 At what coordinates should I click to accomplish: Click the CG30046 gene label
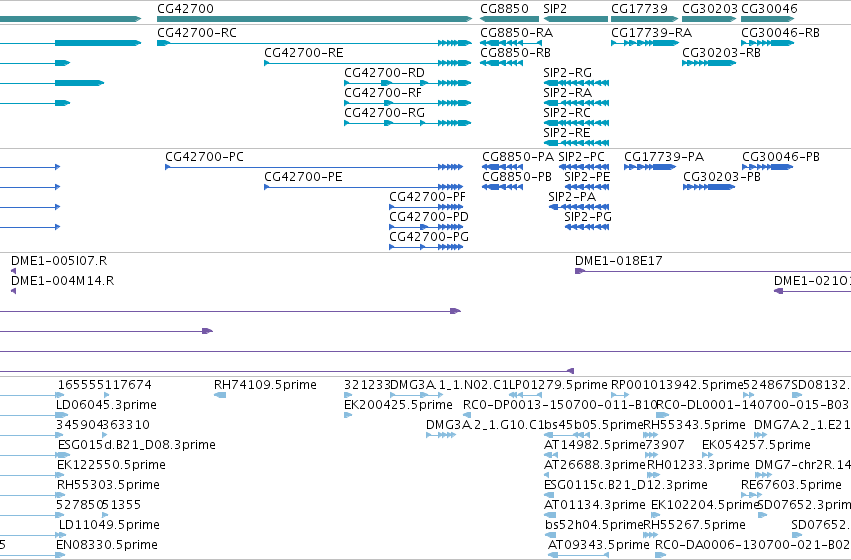(x=769, y=9)
